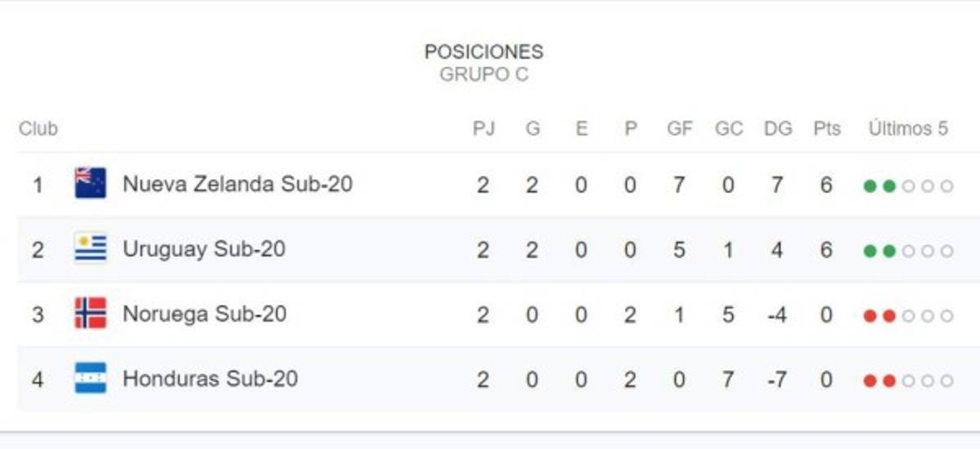Open the Uruguay Sub-20 team link
The height and width of the screenshot is (449, 980).
tap(203, 249)
